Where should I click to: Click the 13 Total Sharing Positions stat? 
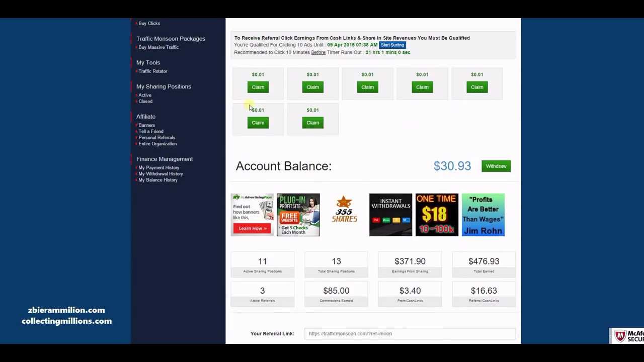click(x=336, y=265)
